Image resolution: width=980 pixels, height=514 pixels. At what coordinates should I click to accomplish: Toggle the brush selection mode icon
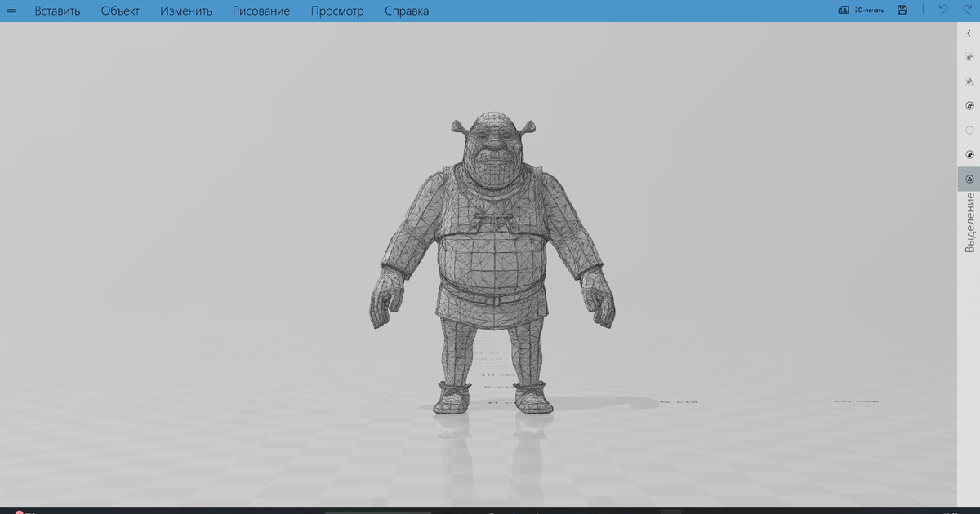(x=969, y=153)
